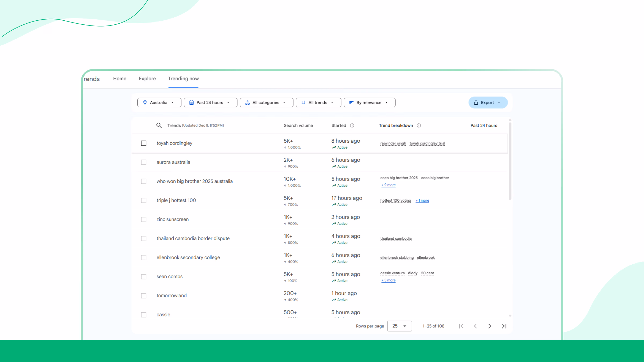This screenshot has height=362, width=644.
Task: Click the table's vertical scrollbar thumb
Action: (510, 161)
